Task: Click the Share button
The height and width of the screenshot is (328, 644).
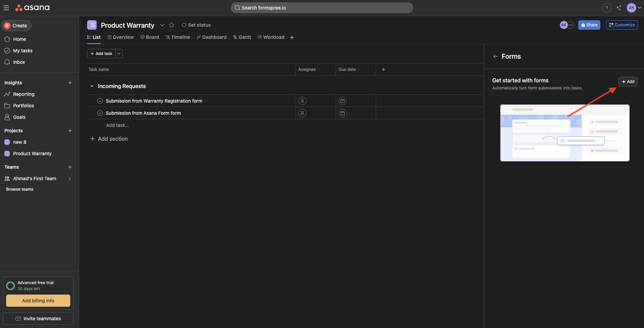Action: pos(589,25)
